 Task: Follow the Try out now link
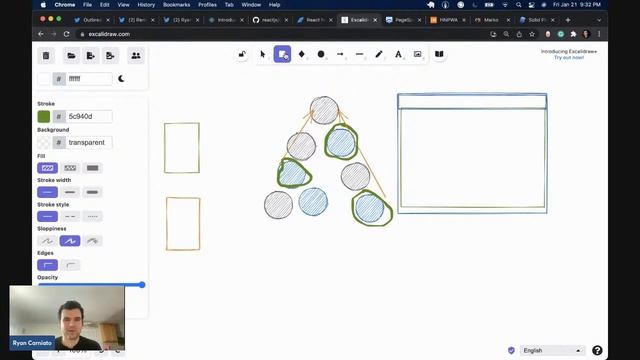[569, 58]
